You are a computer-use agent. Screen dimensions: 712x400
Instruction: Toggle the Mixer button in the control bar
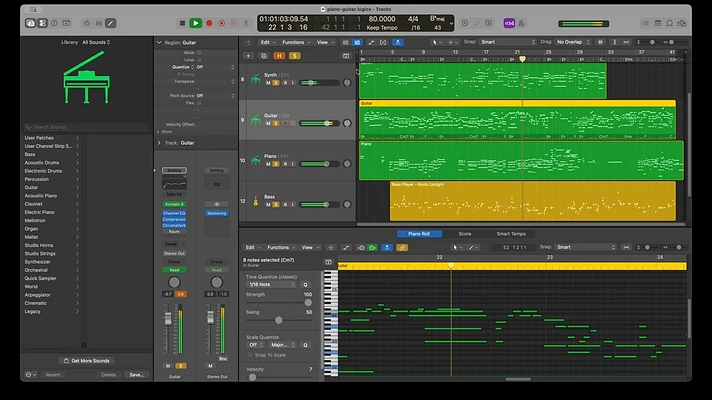pyautogui.click(x=99, y=23)
